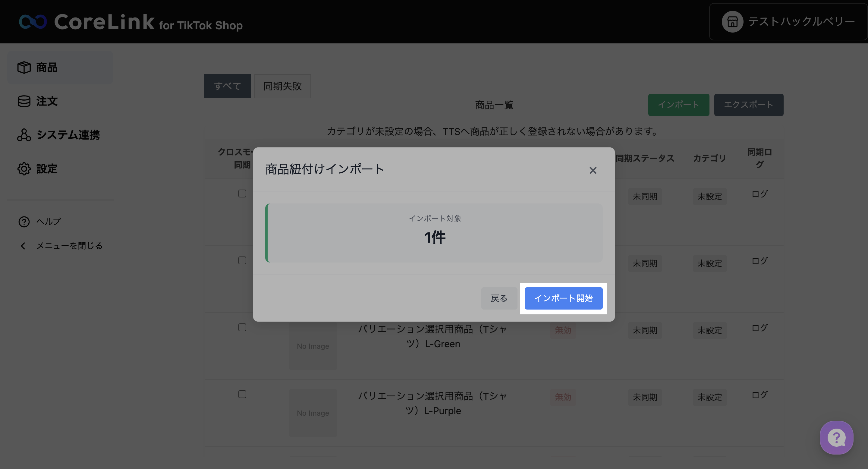Collapse sidebar via メニューを閉じる chevron
Viewport: 868px width, 469px height.
click(23, 246)
